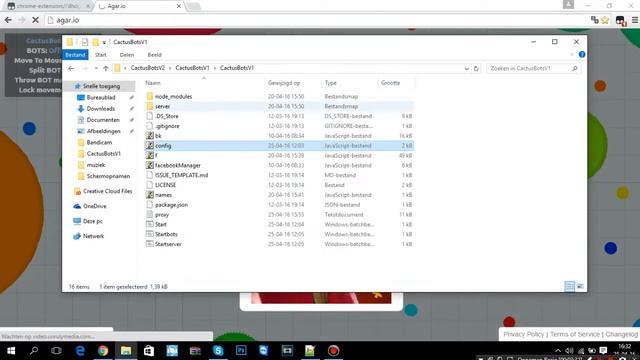Switch to large icons view layout
The height and width of the screenshot is (360, 640).
580,287
